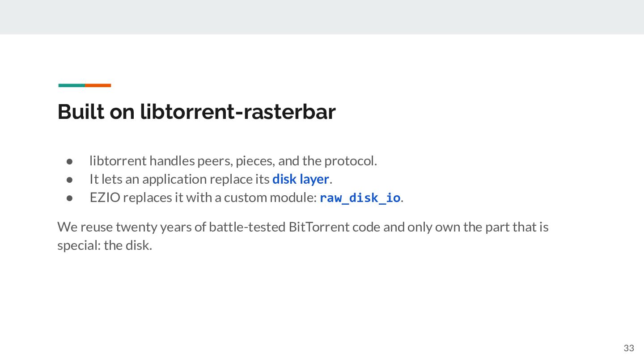Click the "special: the disk." closing line
This screenshot has height=362, width=644.
point(105,245)
